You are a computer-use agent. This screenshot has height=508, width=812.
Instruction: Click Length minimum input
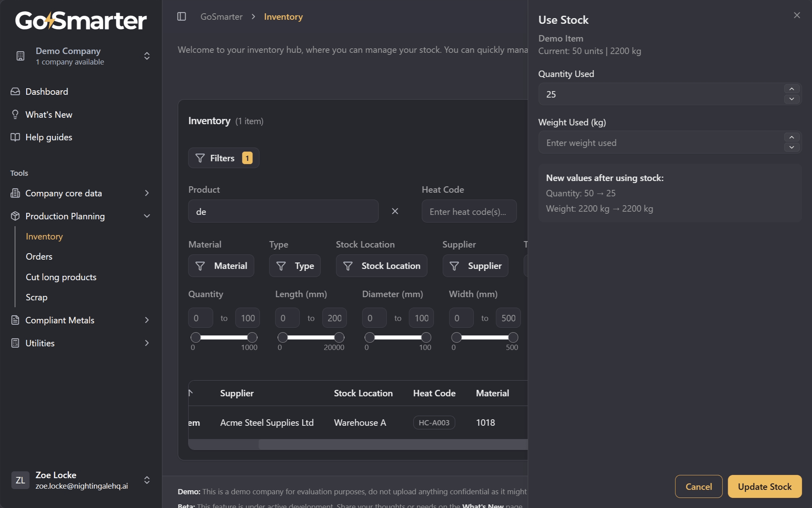coord(287,318)
